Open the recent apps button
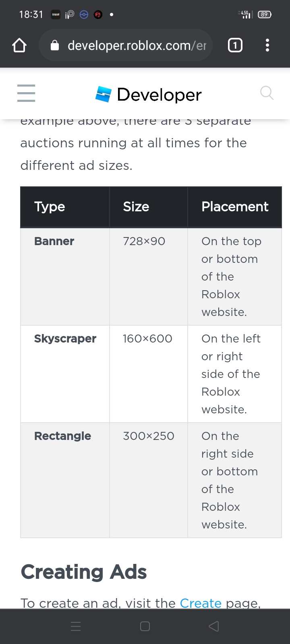The width and height of the screenshot is (290, 644). pos(76,626)
